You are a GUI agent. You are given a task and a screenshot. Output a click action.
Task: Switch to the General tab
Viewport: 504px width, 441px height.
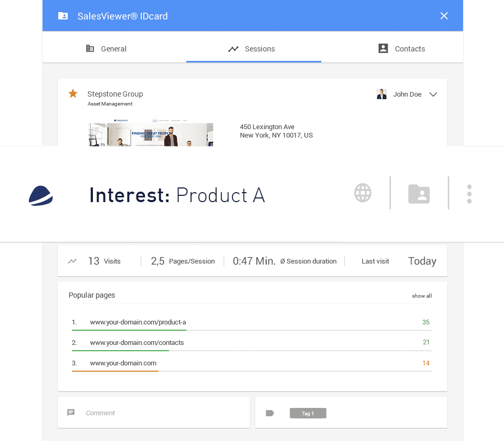click(x=106, y=49)
